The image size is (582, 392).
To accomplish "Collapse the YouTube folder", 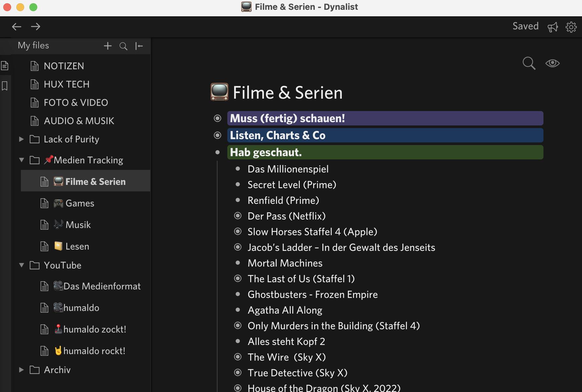I will tap(21, 265).
